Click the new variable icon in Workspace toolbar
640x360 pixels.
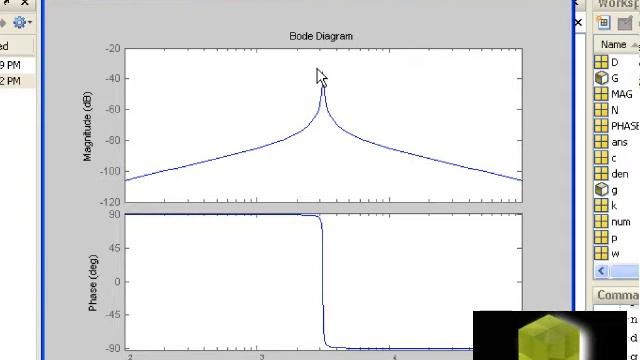coord(604,22)
